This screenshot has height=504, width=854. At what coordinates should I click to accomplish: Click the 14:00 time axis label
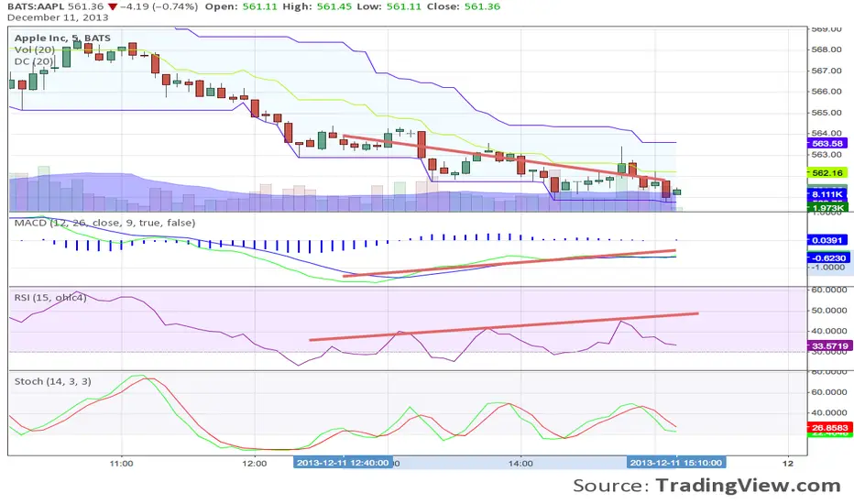[x=520, y=463]
